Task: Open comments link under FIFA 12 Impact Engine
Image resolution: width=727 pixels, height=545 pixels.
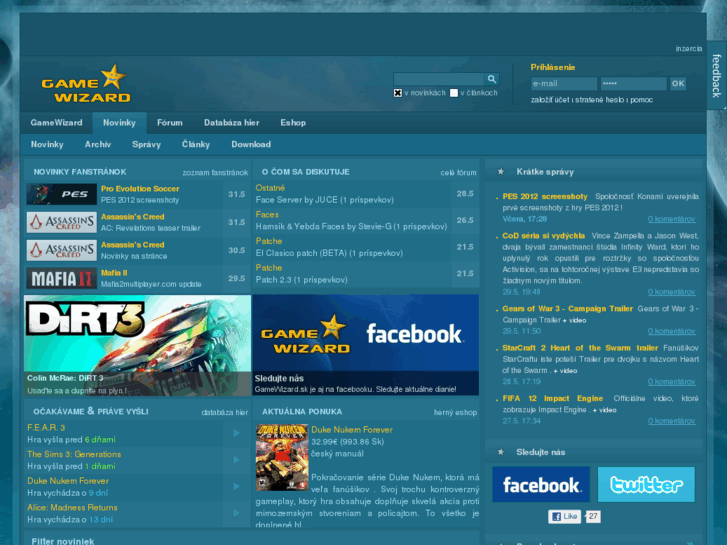Action: click(671, 421)
